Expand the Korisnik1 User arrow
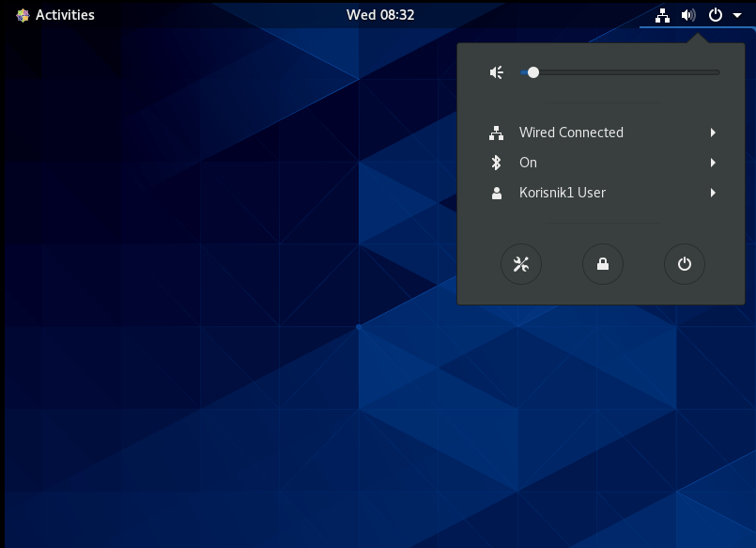The image size is (756, 548). point(713,193)
